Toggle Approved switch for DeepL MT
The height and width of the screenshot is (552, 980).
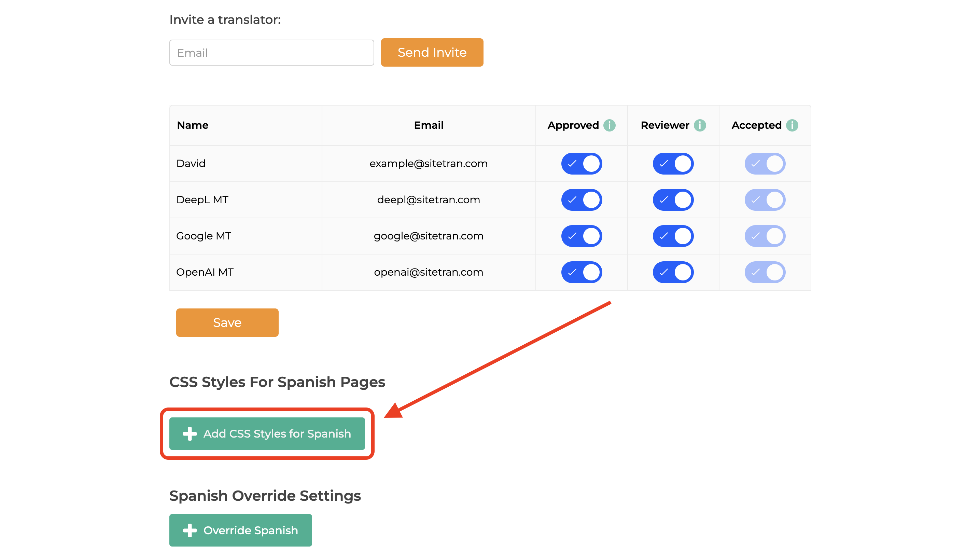tap(581, 200)
